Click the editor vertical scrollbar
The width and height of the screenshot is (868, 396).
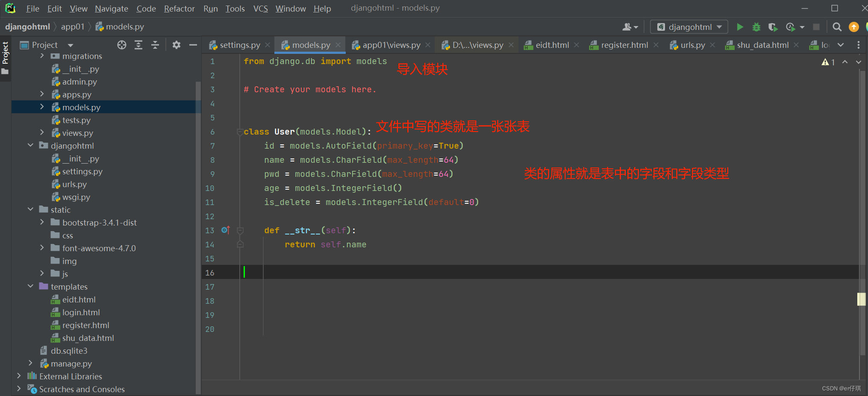(862, 213)
